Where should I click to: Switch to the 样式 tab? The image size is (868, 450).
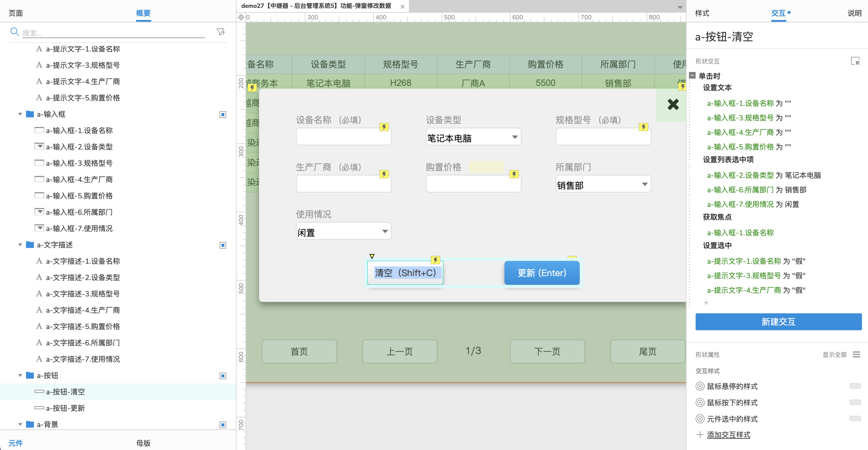702,13
